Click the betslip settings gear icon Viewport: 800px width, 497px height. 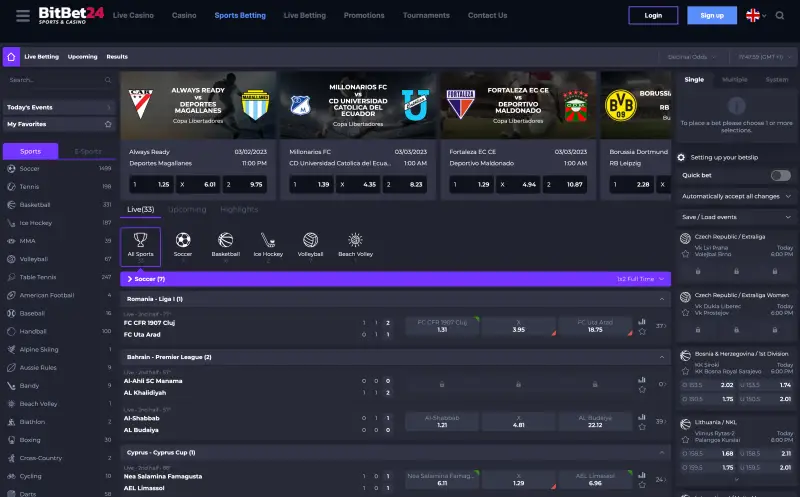681,157
